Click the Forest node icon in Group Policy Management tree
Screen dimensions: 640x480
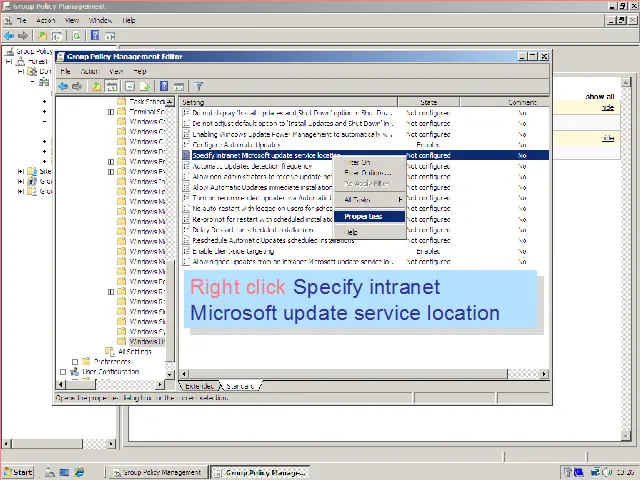pyautogui.click(x=20, y=62)
